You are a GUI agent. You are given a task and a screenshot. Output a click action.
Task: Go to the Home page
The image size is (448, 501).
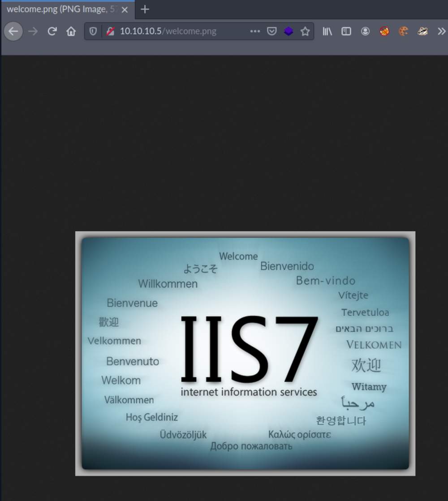click(x=71, y=31)
